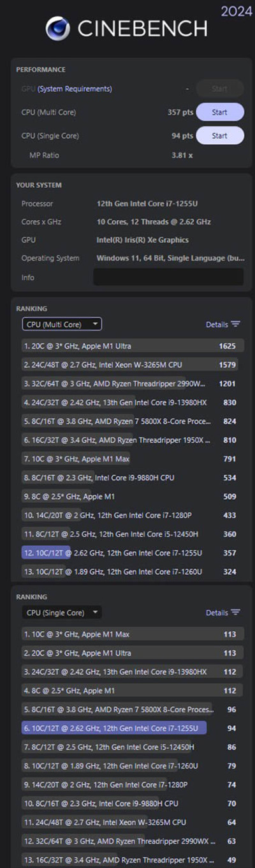This screenshot has height=868, width=255.
Task: Open the CPU (Multi Core) ranking dropdown
Action: tap(62, 324)
